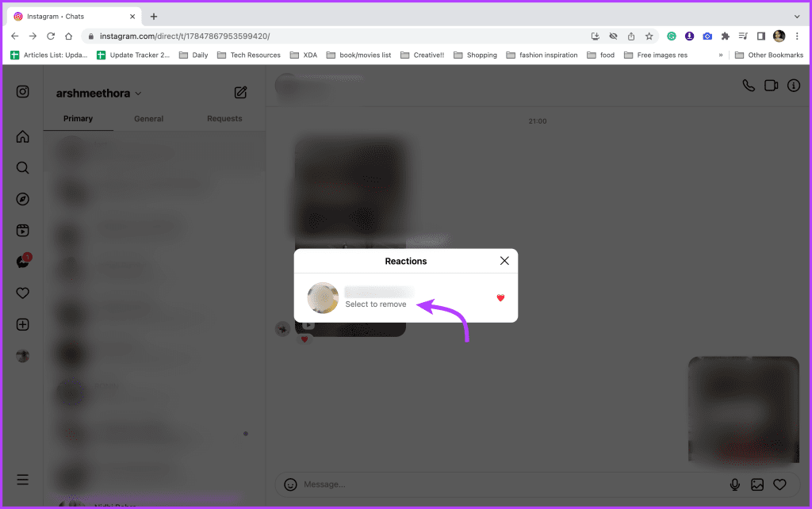Click the Message input field
Image resolution: width=812 pixels, height=509 pixels.
coord(510,484)
